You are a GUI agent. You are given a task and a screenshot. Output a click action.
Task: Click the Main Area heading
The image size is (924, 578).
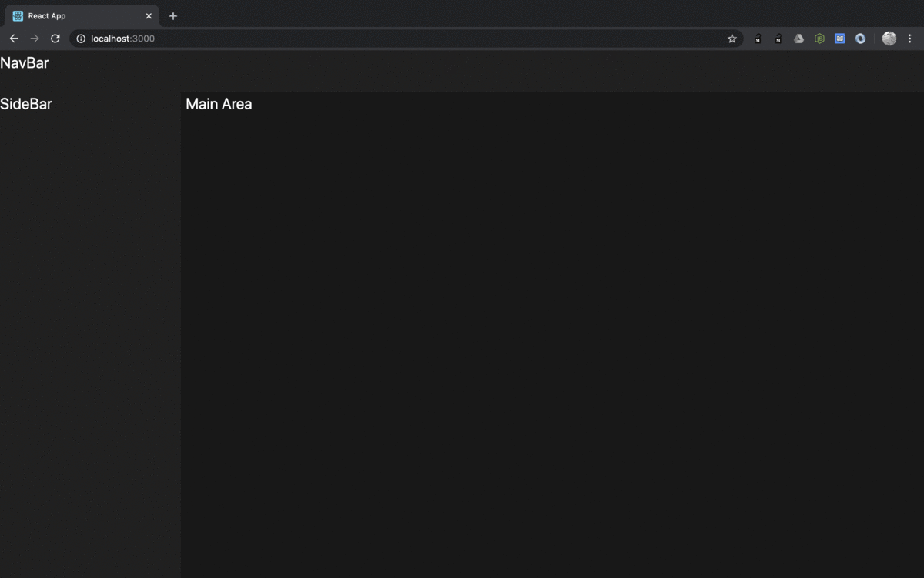219,104
